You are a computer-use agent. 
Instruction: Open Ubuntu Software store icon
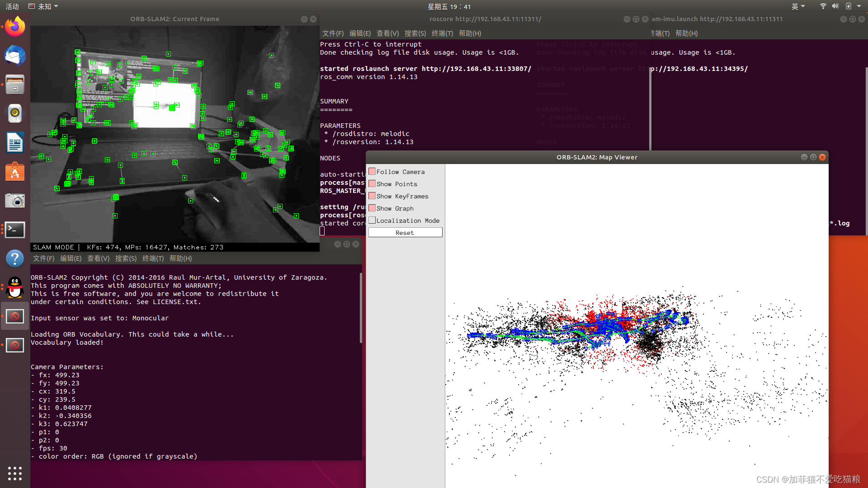[15, 172]
